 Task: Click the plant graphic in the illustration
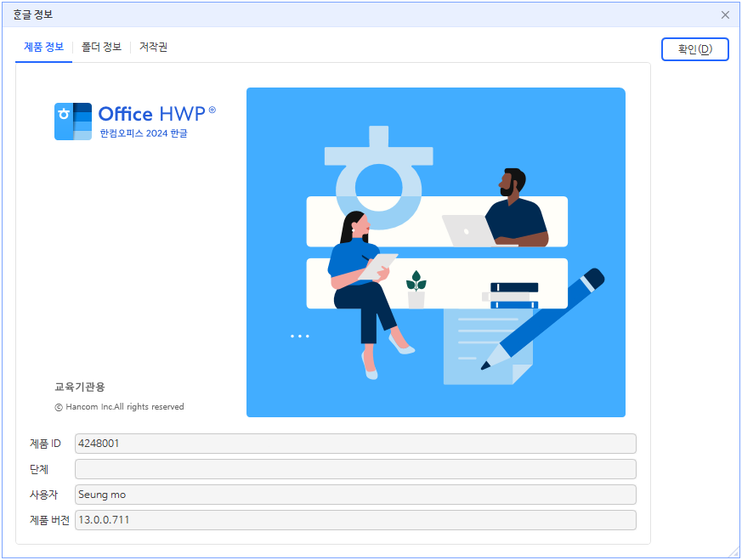415,289
